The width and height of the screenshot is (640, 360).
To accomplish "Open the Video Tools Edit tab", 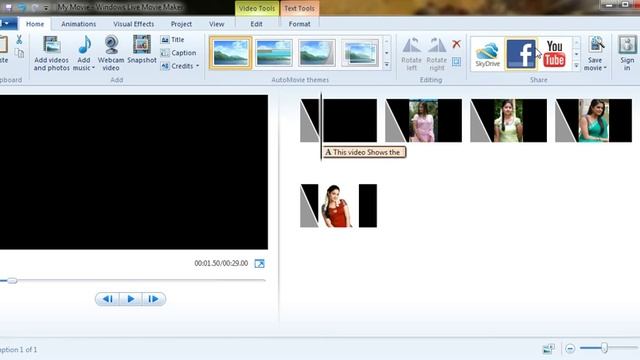I will pyautogui.click(x=256, y=24).
